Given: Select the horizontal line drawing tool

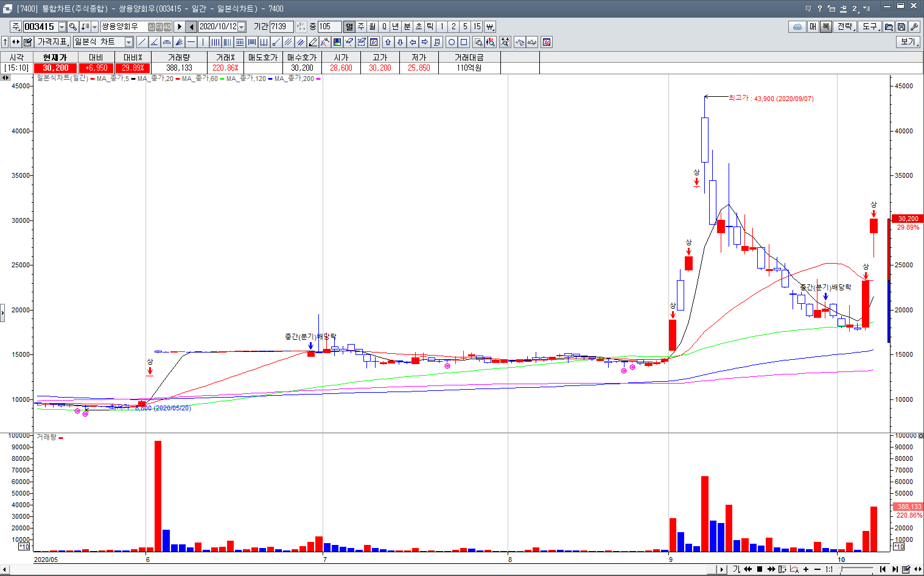Looking at the screenshot, I should pos(191,42).
